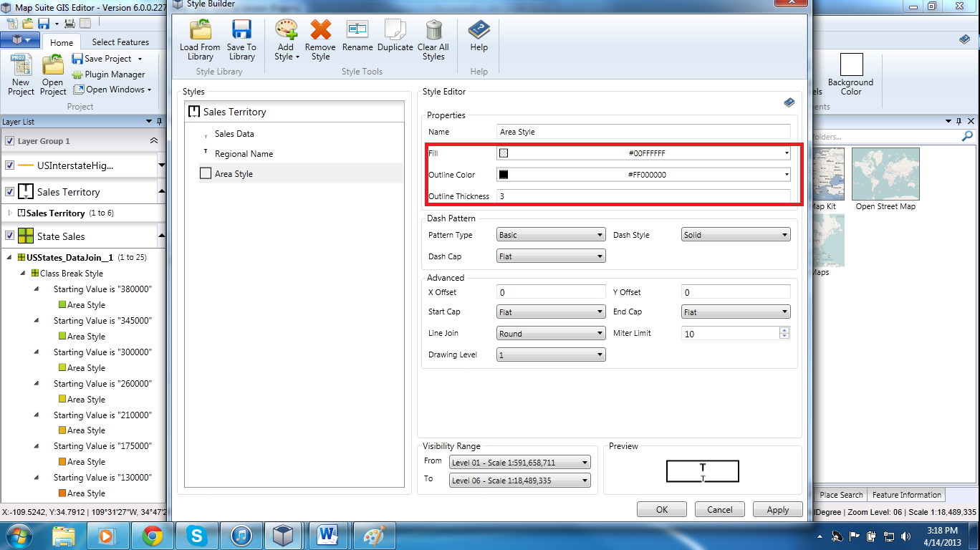Click Clear All Styles trash icon

[x=433, y=30]
